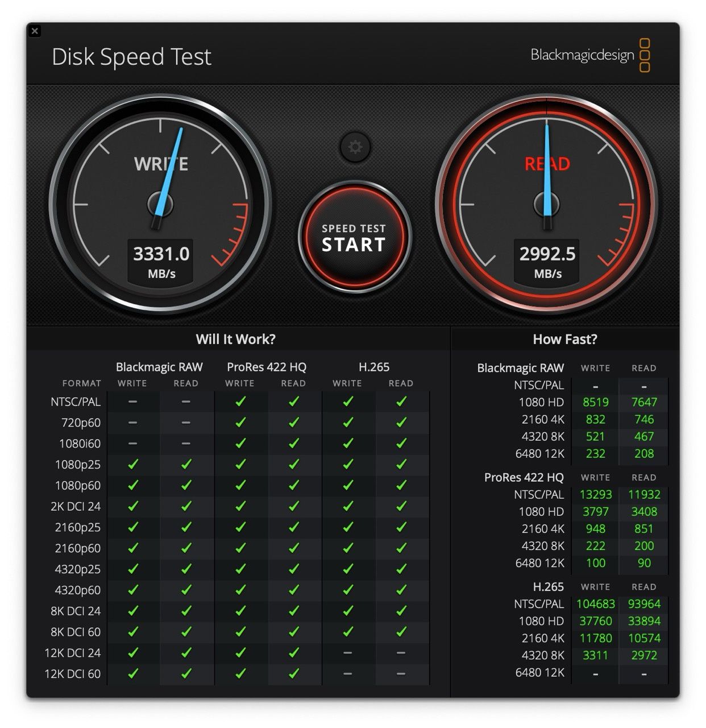Click H.265 4320 8K read value 2972
Image resolution: width=706 pixels, height=728 pixels.
tap(644, 655)
